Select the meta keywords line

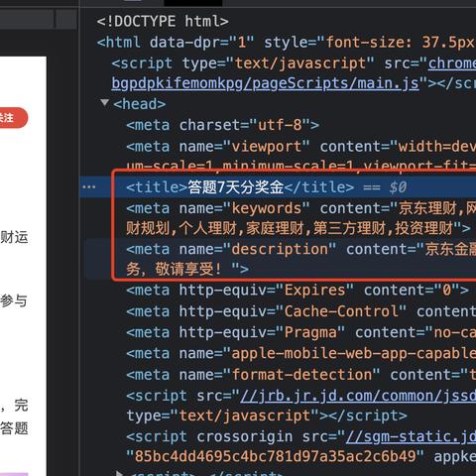(x=300, y=208)
